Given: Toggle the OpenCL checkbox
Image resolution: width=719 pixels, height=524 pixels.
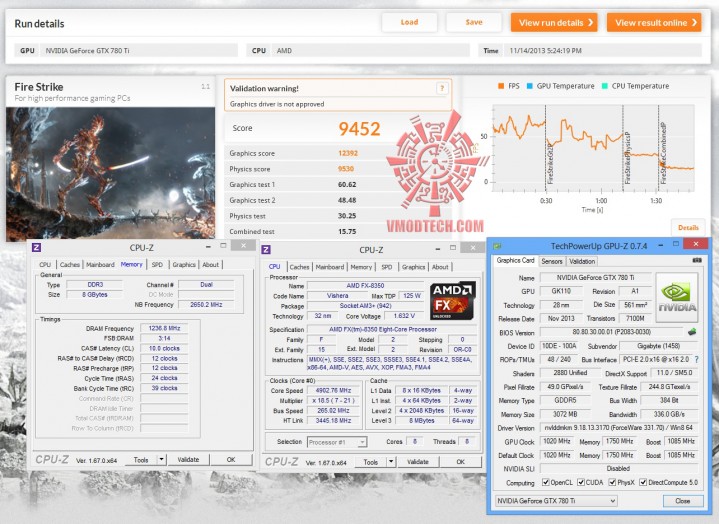Looking at the screenshot, I should [x=546, y=482].
